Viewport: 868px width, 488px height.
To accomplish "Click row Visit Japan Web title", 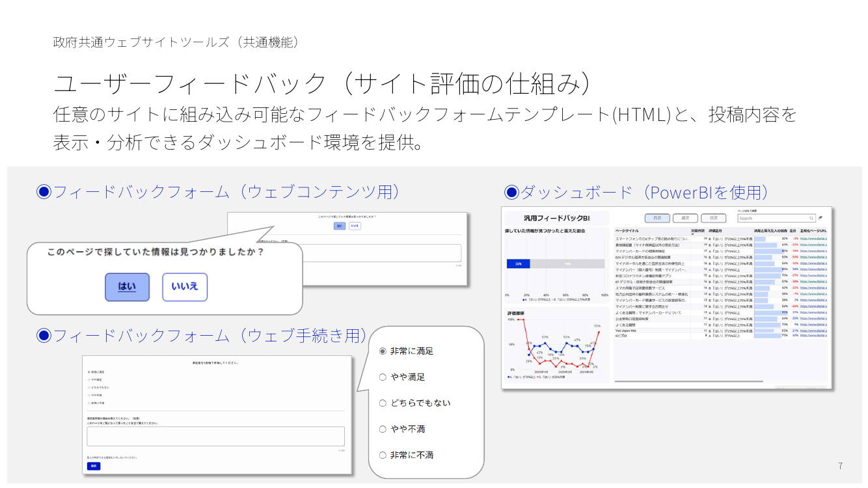I will 626,331.
